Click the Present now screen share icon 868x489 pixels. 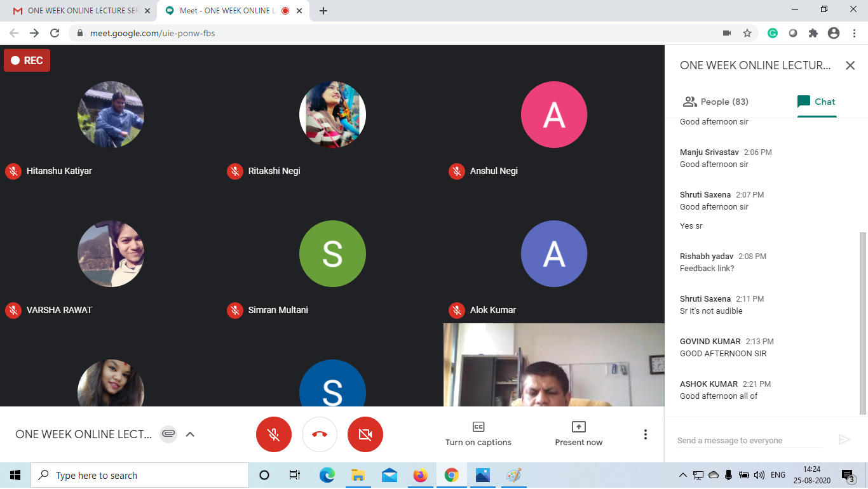point(578,427)
